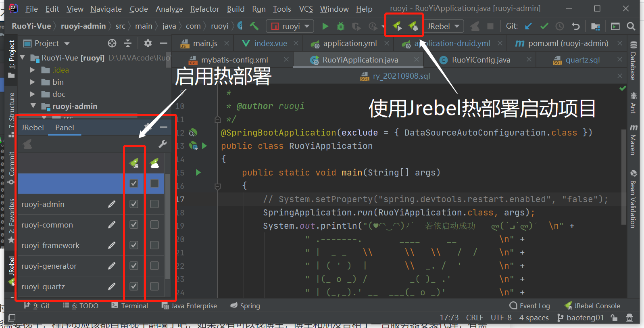Open JRebel panel wrench settings icon
The height and width of the screenshot is (328, 644).
[163, 144]
